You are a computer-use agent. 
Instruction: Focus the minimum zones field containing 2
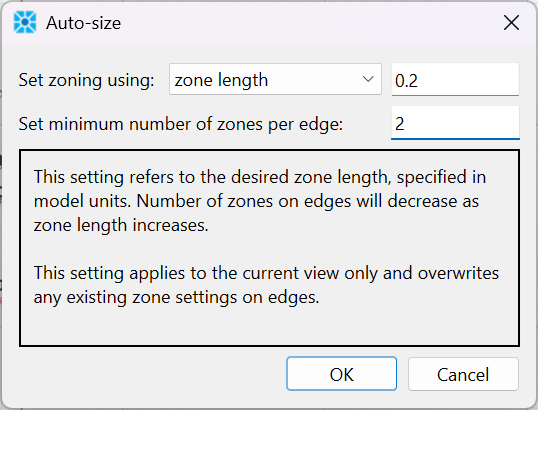tap(455, 123)
